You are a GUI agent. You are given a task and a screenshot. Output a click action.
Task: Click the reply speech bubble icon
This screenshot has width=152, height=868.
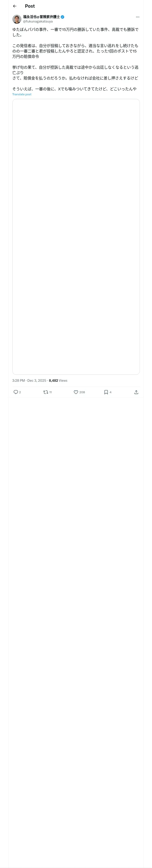16,392
